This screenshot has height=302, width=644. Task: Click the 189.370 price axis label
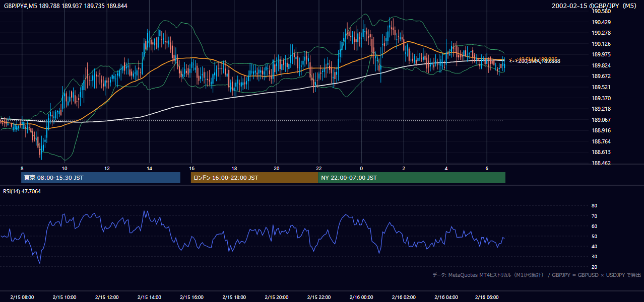click(x=601, y=98)
